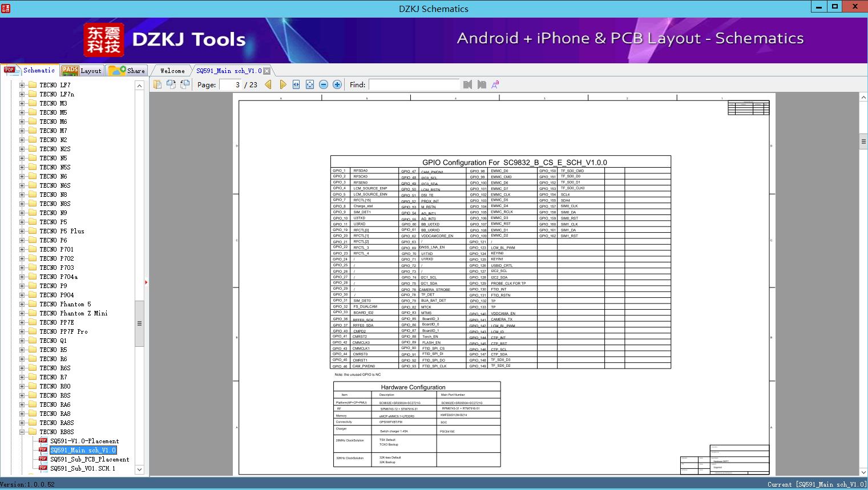The image size is (868, 490).
Task: Go to the next page arrow
Action: pos(282,84)
